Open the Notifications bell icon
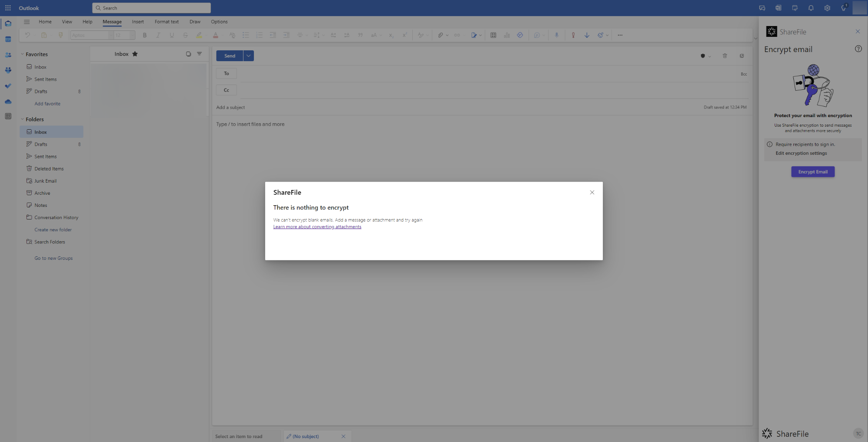This screenshot has height=442, width=868. coord(811,8)
